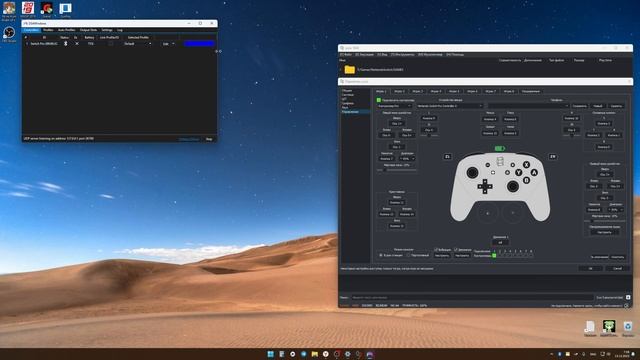640x360 pixels.
Task: Click the yuzu game list filter field
Action: pyautogui.click(x=472, y=297)
